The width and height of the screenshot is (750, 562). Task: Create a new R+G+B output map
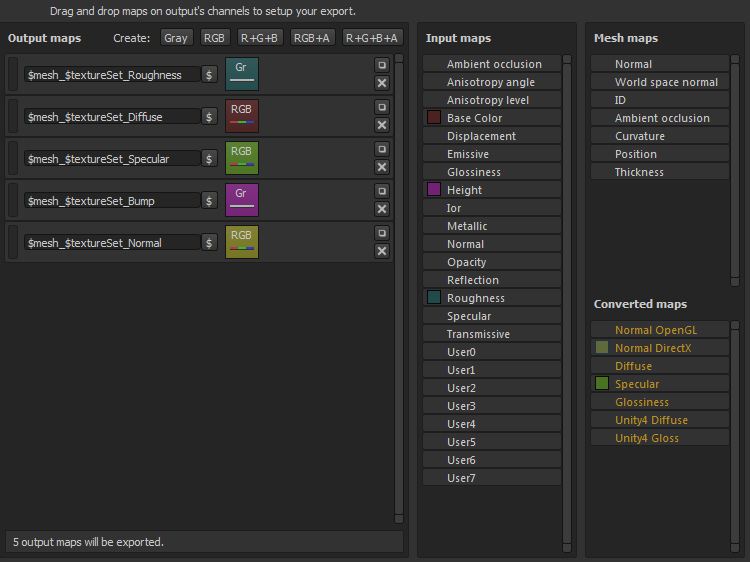(x=260, y=38)
